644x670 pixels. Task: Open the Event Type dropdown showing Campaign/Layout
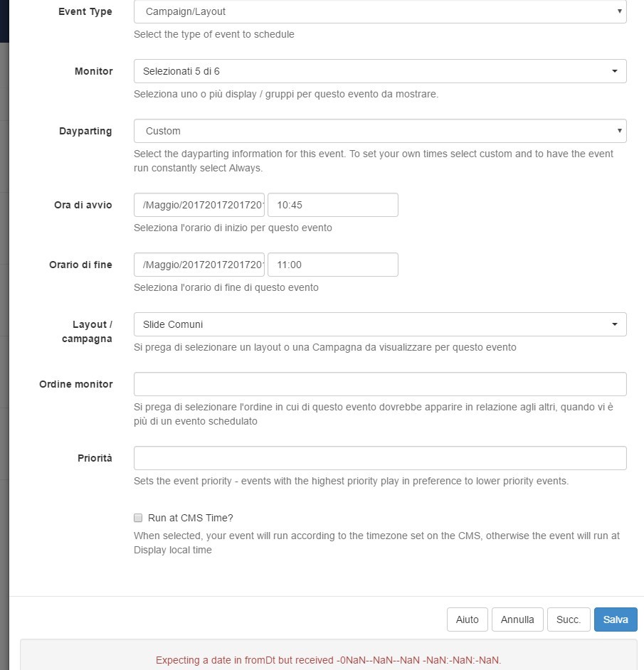click(x=380, y=11)
